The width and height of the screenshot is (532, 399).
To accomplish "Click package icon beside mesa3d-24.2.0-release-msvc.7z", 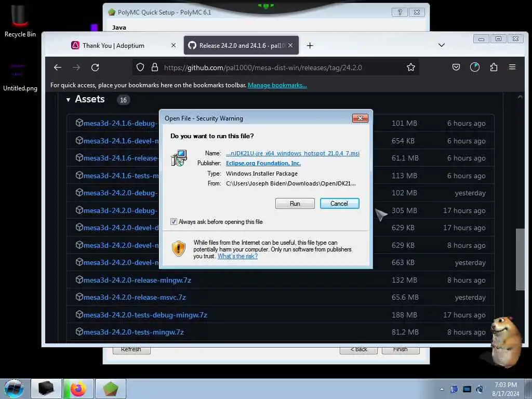I will tap(79, 297).
